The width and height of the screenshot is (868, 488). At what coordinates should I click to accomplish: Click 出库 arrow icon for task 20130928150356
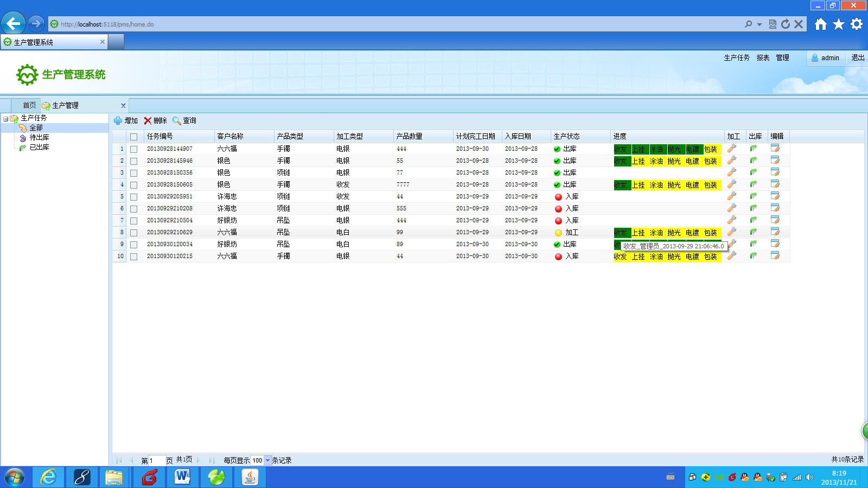[754, 172]
